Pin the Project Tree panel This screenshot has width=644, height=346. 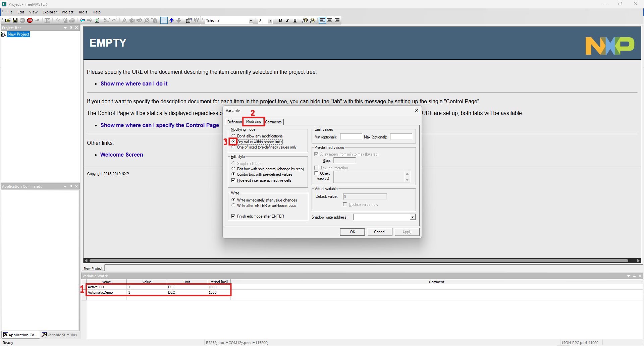pos(71,28)
